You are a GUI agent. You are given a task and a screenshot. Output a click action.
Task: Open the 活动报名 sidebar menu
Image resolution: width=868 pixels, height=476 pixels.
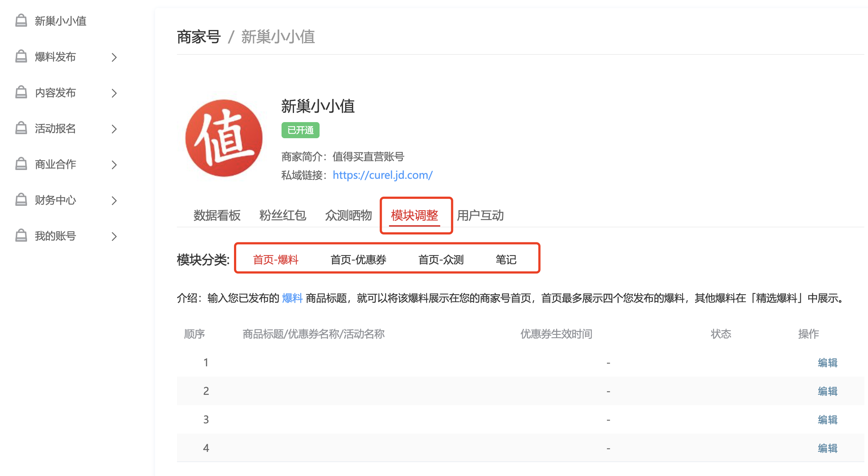[x=55, y=129]
